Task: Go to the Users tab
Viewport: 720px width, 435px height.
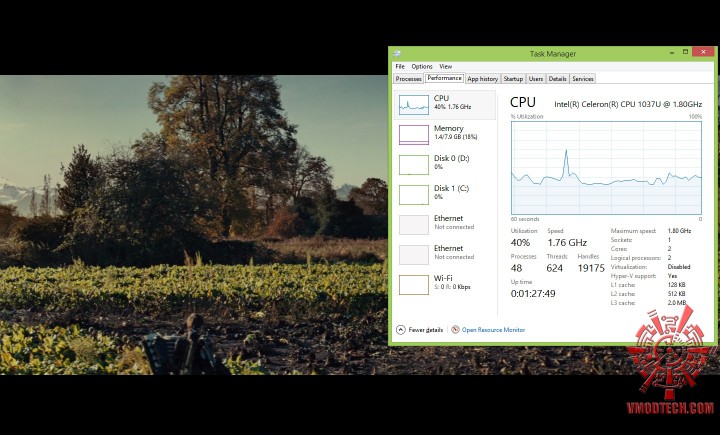Action: (x=535, y=79)
